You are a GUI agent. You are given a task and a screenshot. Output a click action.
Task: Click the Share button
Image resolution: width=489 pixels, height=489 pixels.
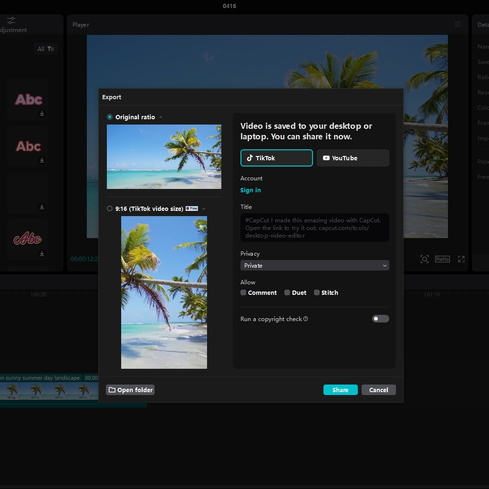click(340, 390)
